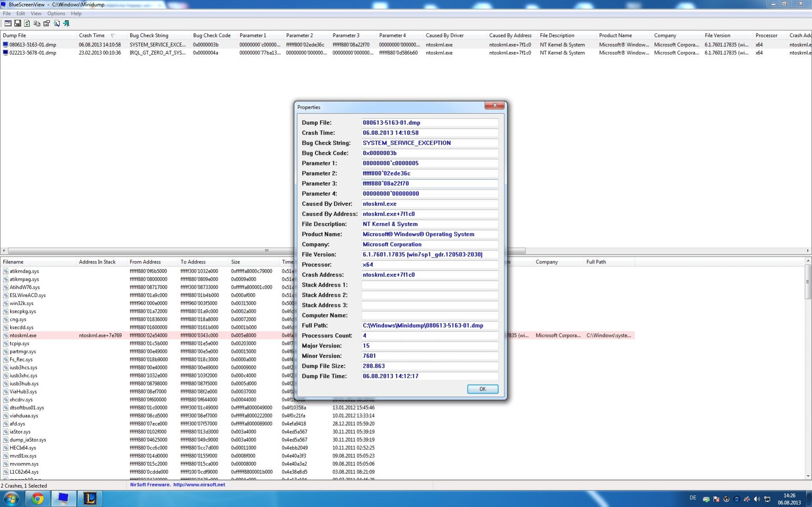This screenshot has height=507, width=812.
Task: Sort lower pane by From Address header
Action: point(152,262)
